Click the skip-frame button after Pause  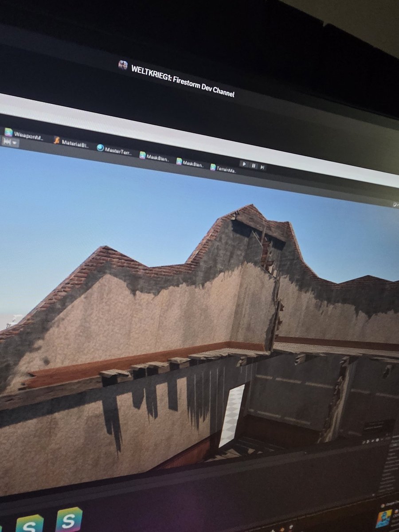tap(262, 167)
